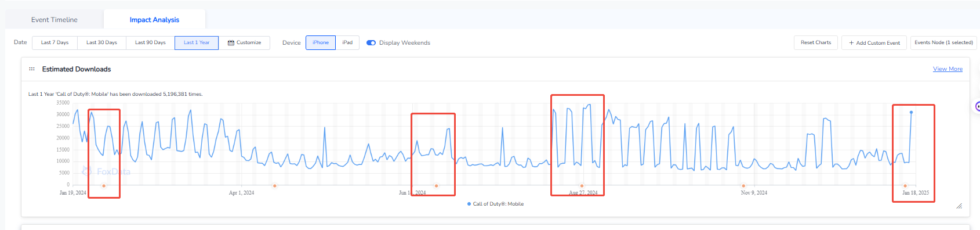Click the latest data point on Jan 18, 2025
Image resolution: width=980 pixels, height=230 pixels.
coord(911,112)
